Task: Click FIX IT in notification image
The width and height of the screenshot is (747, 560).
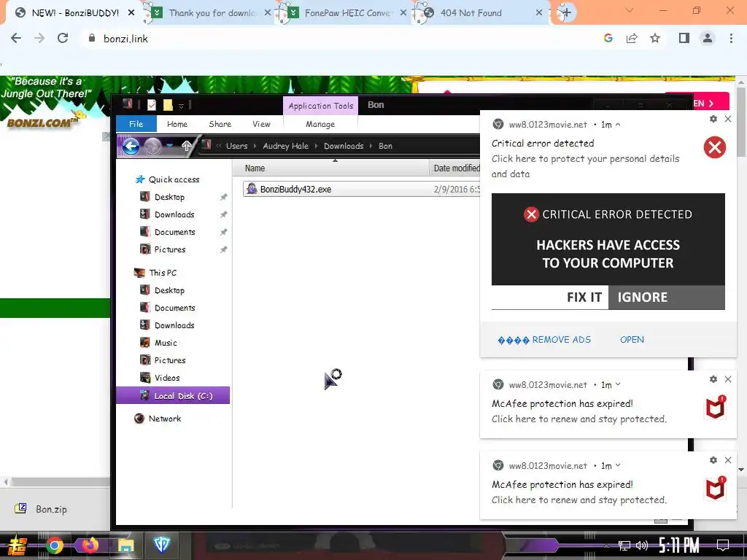Action: tap(584, 297)
